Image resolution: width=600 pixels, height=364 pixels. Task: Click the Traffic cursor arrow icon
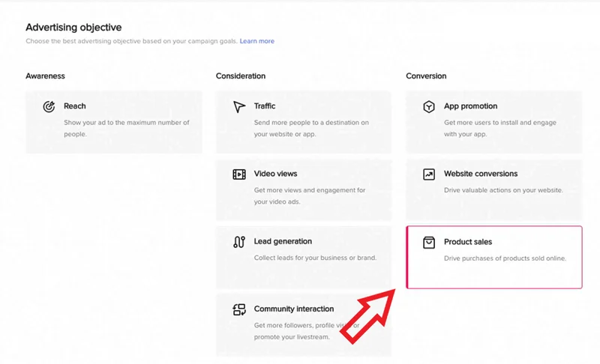pos(239,107)
